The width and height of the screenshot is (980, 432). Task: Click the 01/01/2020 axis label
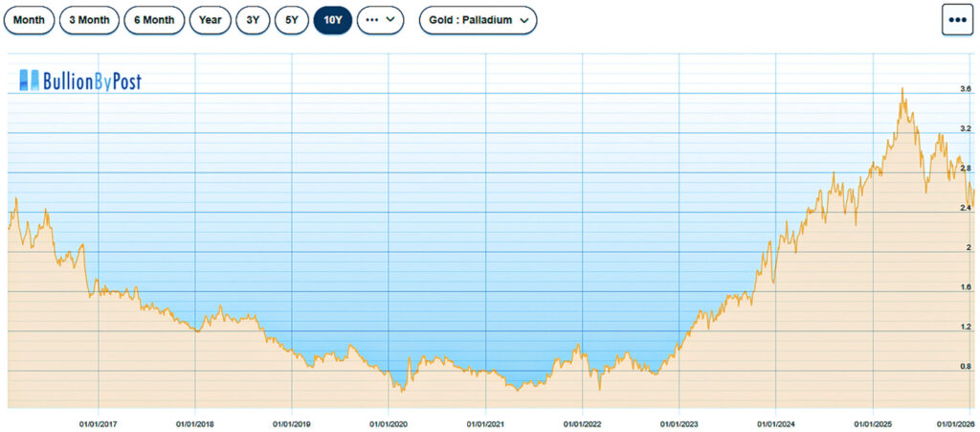pos(389,424)
